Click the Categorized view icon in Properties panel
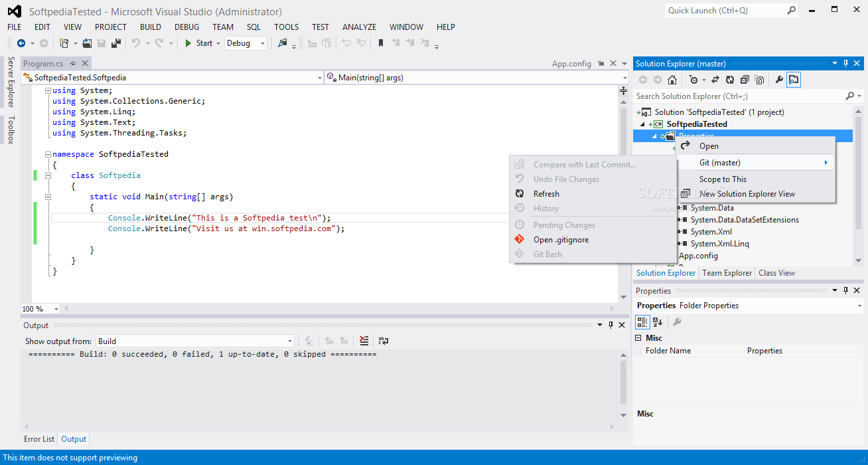 (x=642, y=322)
